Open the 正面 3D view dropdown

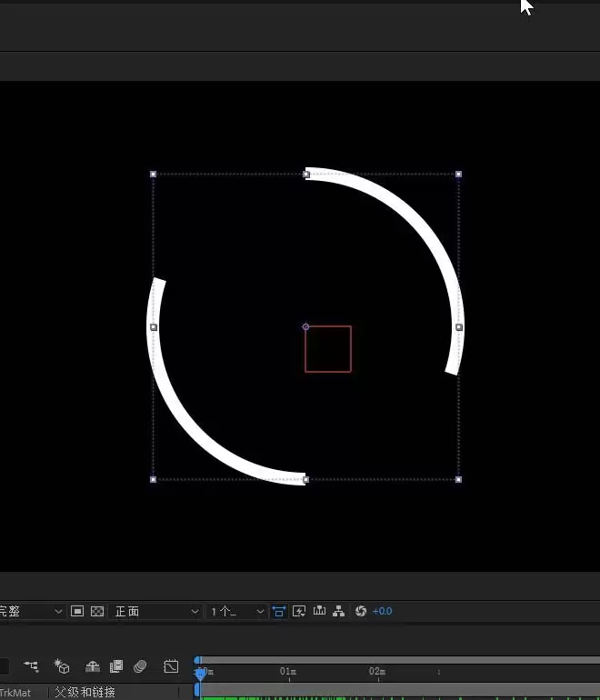pos(155,611)
